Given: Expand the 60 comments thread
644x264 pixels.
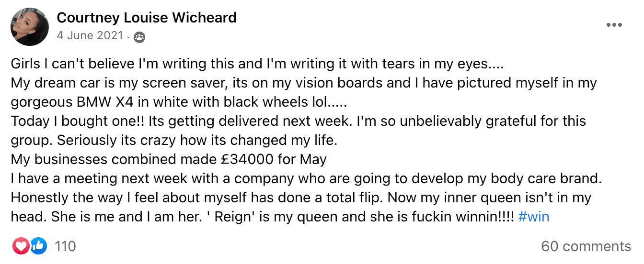Looking at the screenshot, I should 586,246.
